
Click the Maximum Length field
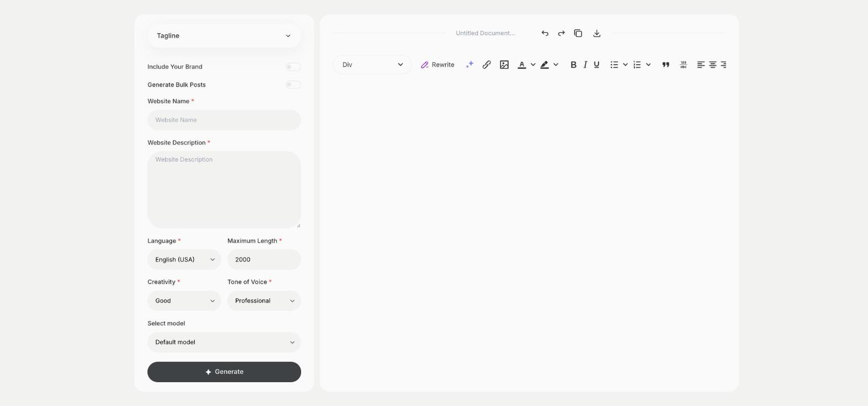(264, 260)
